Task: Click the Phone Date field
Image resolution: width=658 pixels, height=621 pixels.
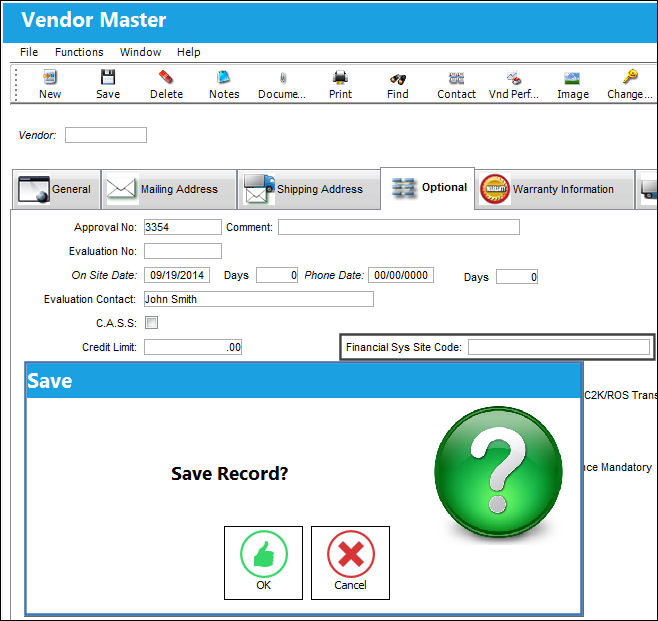Action: click(401, 275)
